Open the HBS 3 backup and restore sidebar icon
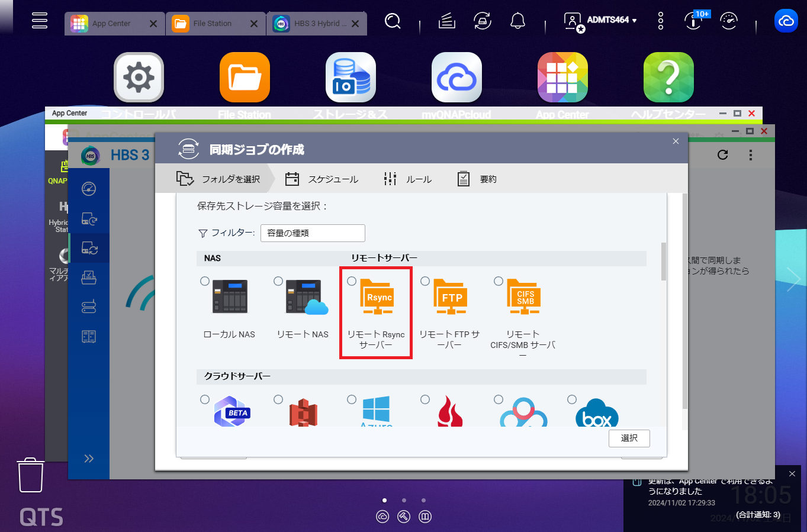Image resolution: width=807 pixels, height=532 pixels. point(89,219)
